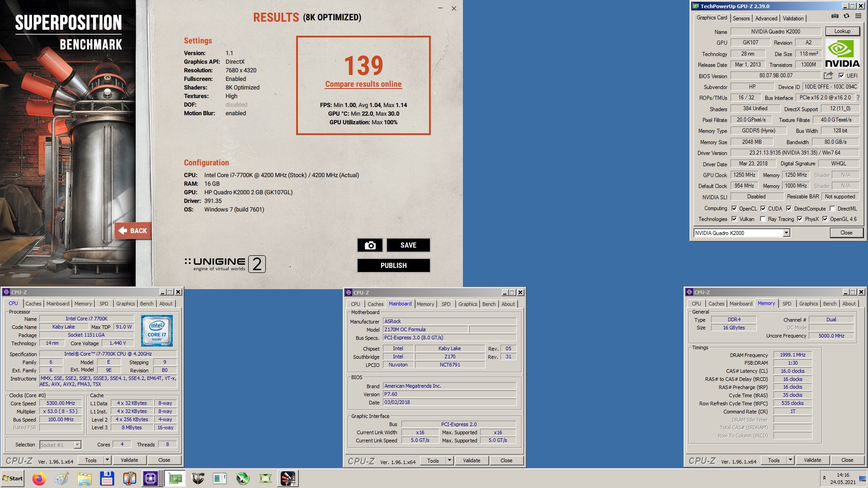This screenshot has height=488, width=868.
Task: Click the dark shield taskbar icon
Action: [198, 479]
